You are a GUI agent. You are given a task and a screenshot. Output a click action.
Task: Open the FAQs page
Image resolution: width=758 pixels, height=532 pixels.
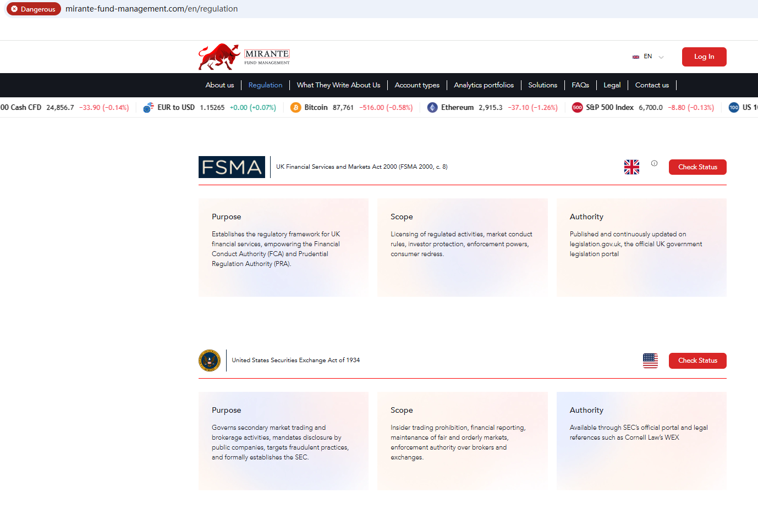pos(580,85)
